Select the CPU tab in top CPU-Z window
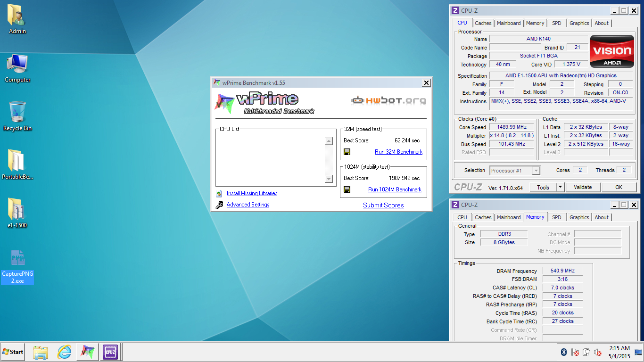Image resolution: width=644 pixels, height=362 pixels. (x=462, y=23)
